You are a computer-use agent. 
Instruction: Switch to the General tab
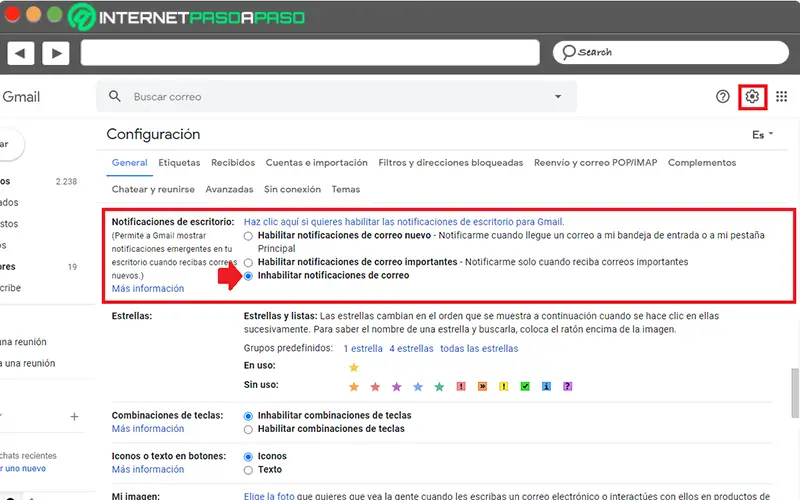[130, 163]
